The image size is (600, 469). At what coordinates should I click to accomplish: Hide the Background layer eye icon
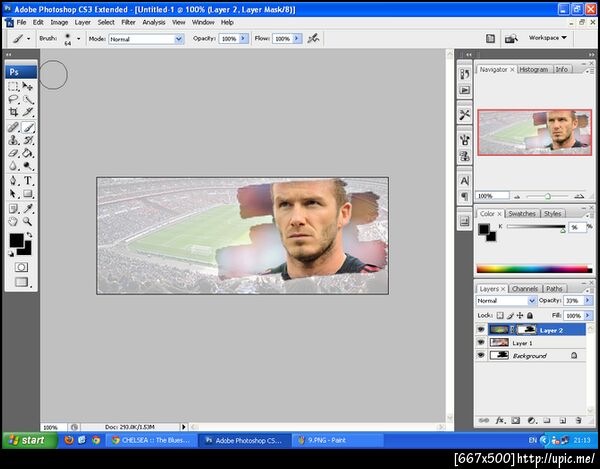pos(481,355)
